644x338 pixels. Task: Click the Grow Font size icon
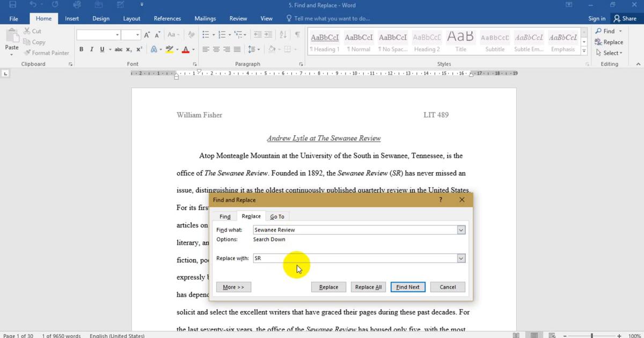pos(147,35)
